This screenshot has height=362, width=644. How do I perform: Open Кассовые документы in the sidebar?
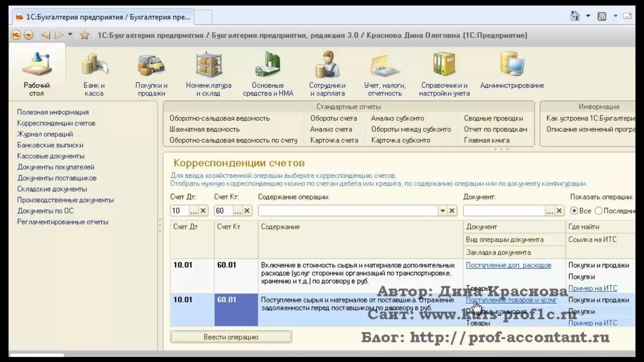(51, 156)
